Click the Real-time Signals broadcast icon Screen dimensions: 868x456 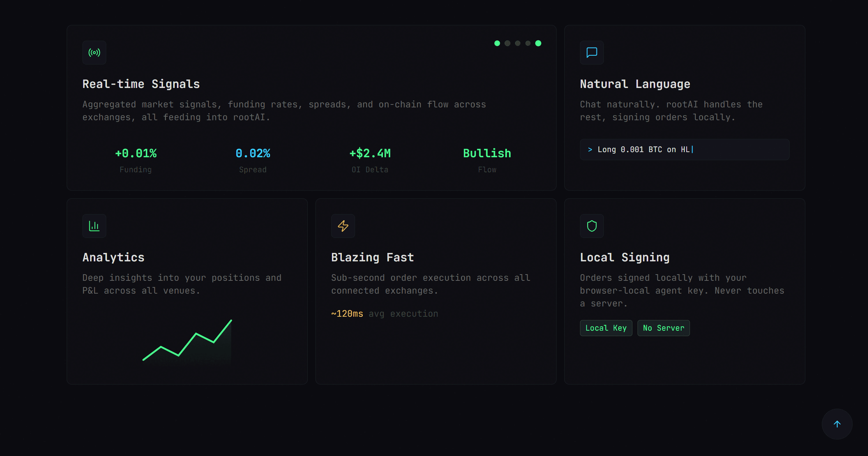click(x=94, y=52)
